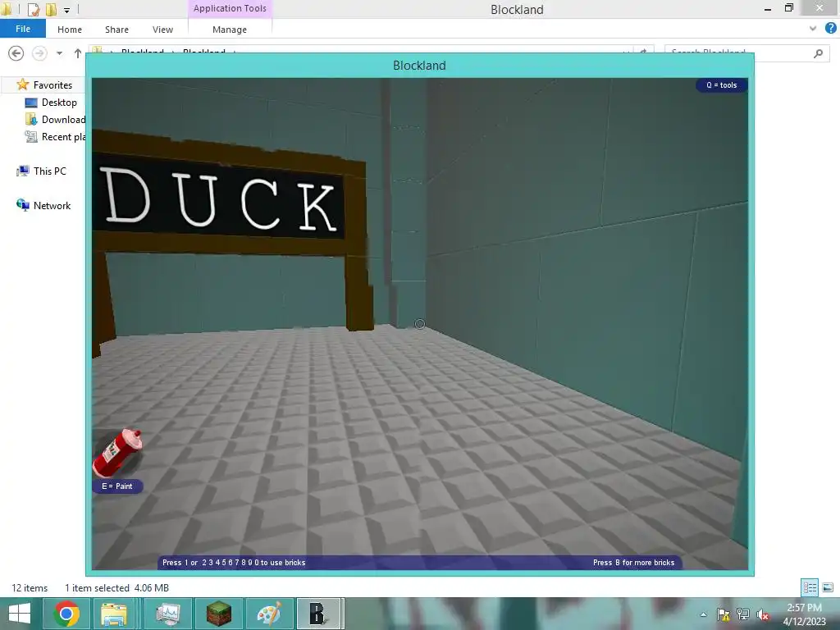Expand the ribbon with chevron arrow
The width and height of the screenshot is (840, 630).
point(813,29)
